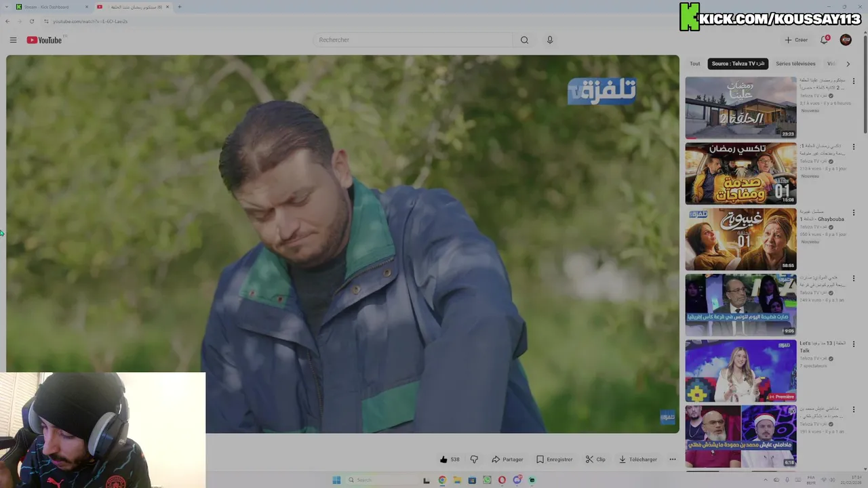Show hidden system tray icons chevron

point(766,480)
